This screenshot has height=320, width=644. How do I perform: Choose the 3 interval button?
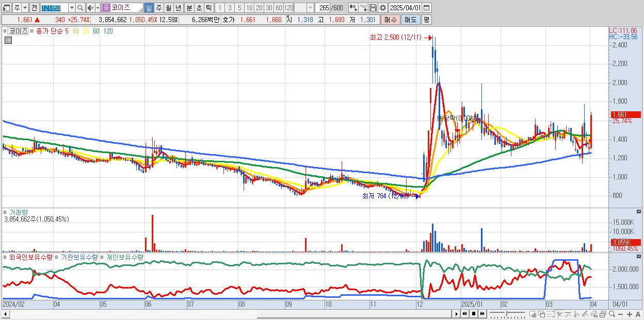click(x=230, y=8)
